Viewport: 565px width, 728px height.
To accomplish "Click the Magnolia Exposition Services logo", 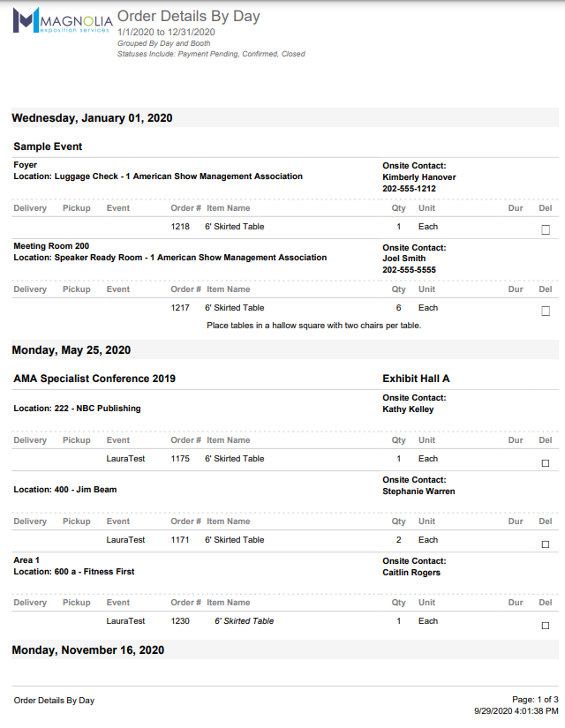I will [x=61, y=21].
